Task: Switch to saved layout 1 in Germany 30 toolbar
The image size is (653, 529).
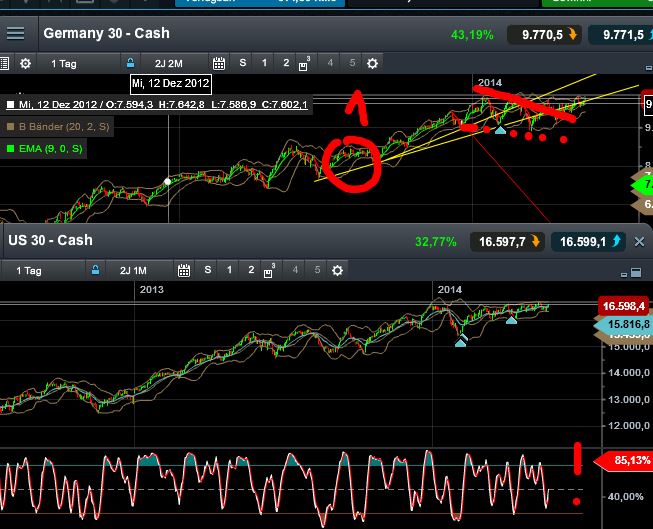Action: point(265,63)
